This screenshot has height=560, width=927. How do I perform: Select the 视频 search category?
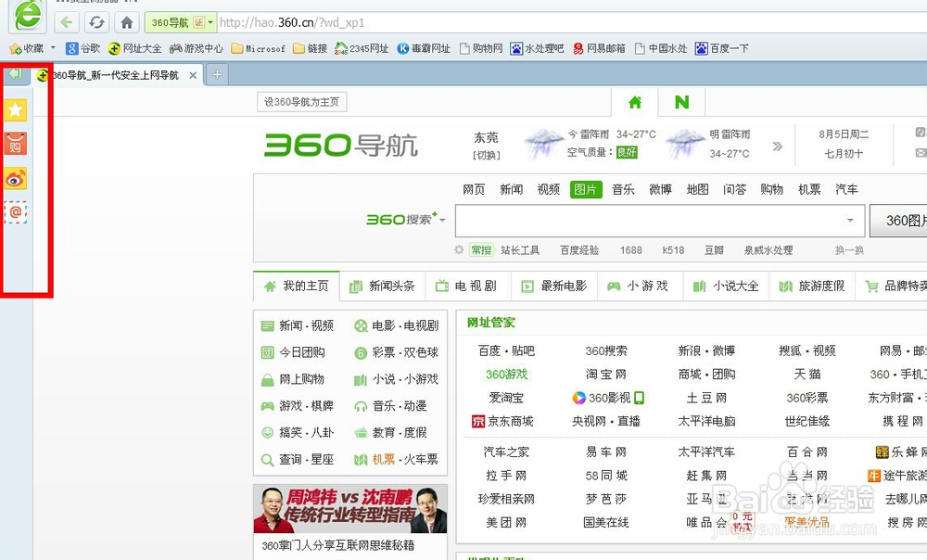[x=548, y=189]
